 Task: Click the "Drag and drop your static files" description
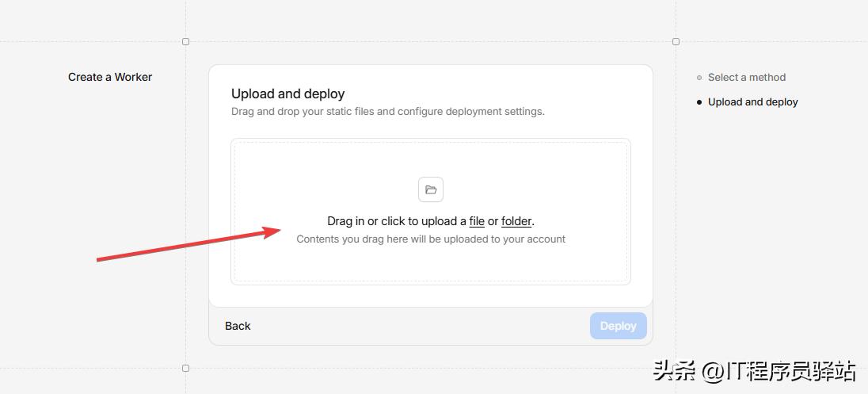tap(388, 112)
